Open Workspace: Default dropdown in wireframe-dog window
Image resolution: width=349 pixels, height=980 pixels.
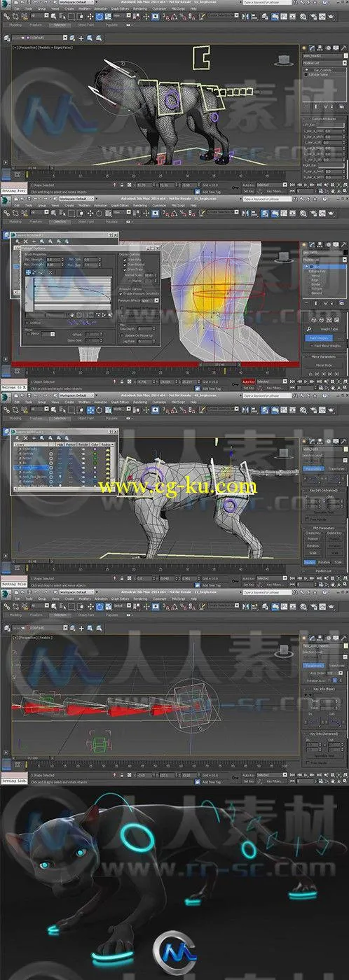[x=75, y=3]
